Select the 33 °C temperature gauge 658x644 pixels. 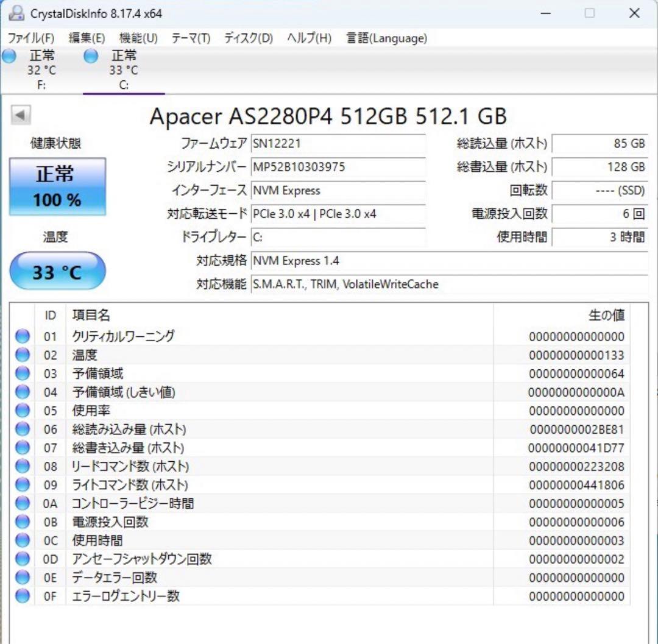point(57,271)
